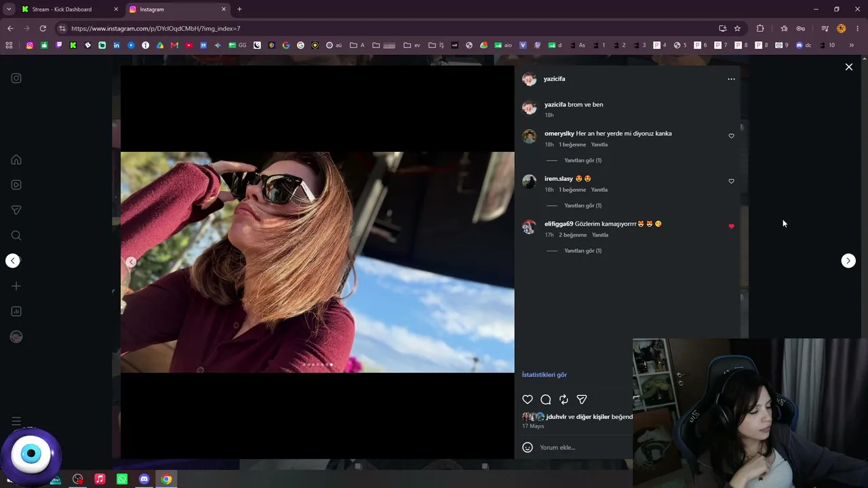Screen dimensions: 868x488
Task: Like omeryslky's comment
Action: click(x=731, y=136)
